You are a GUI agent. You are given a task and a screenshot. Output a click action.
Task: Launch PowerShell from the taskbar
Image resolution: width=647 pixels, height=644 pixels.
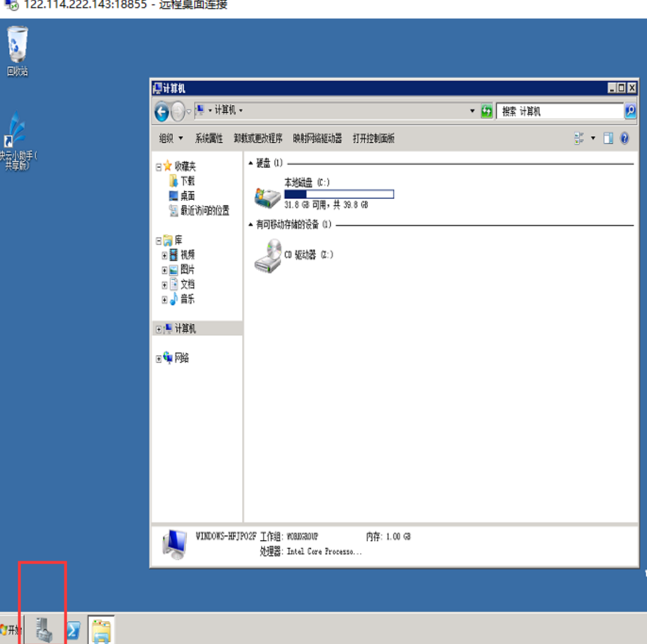(x=73, y=630)
